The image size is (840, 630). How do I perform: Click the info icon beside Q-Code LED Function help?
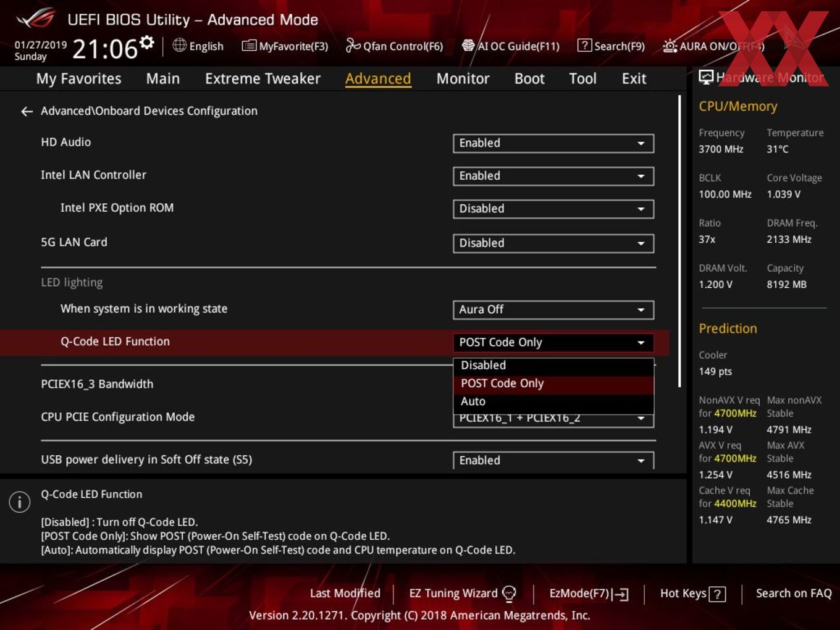point(20,502)
